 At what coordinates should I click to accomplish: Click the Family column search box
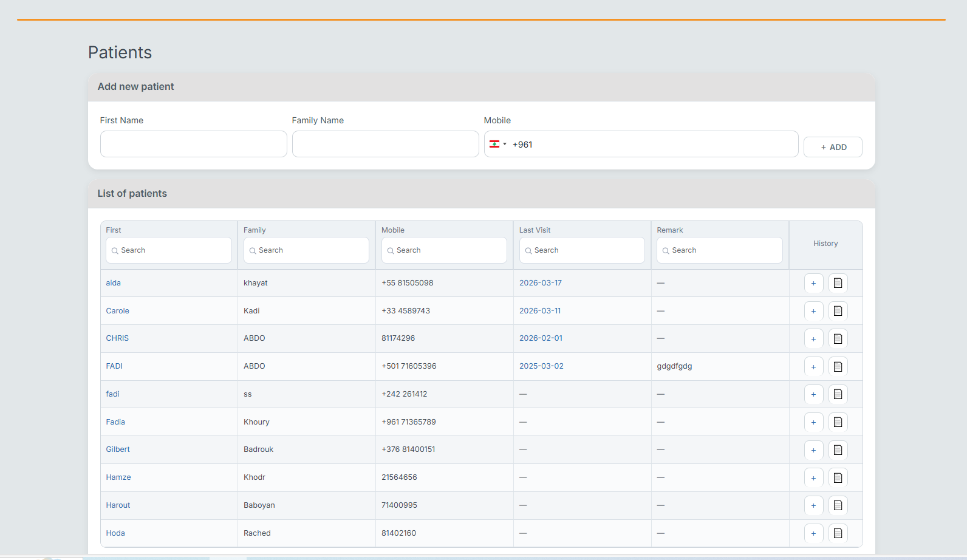click(x=306, y=250)
